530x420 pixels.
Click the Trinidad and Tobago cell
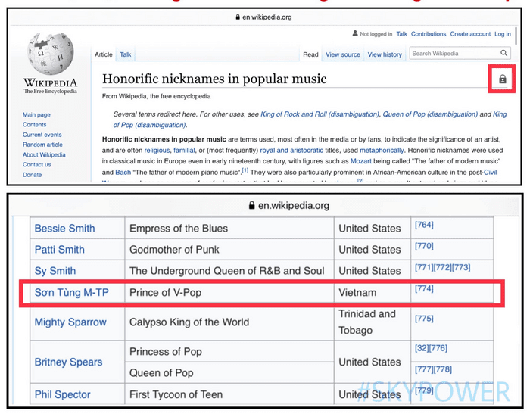pos(373,322)
